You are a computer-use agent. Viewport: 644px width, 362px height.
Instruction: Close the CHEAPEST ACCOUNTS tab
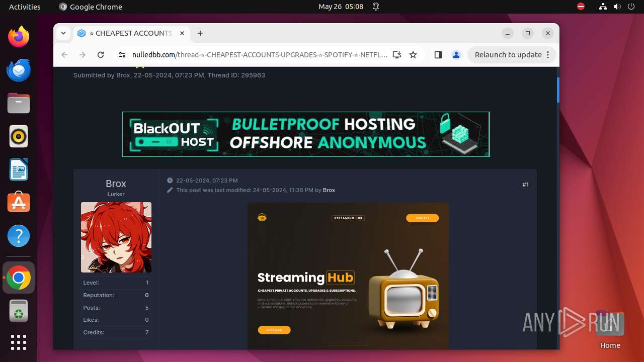(x=182, y=33)
